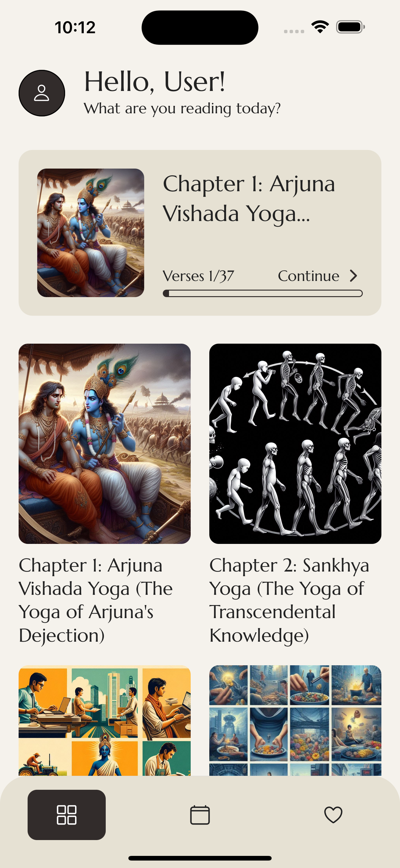
Task: Open the Chapter 2 Sankhya Yoga skeleton image
Action: [x=295, y=443]
